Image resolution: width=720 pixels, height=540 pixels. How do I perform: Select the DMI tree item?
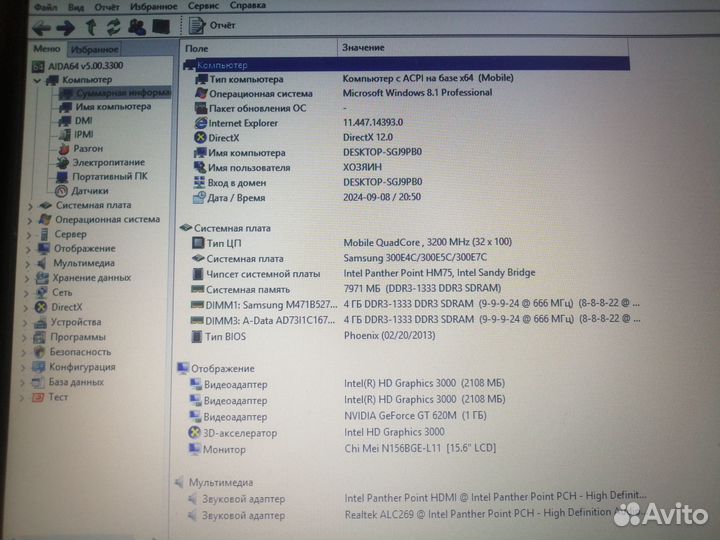point(76,121)
